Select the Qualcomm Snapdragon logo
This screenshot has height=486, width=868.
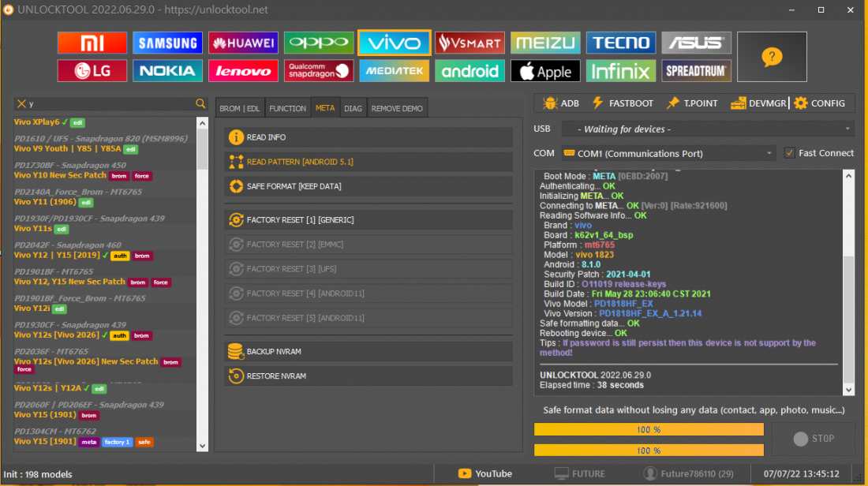click(x=319, y=71)
